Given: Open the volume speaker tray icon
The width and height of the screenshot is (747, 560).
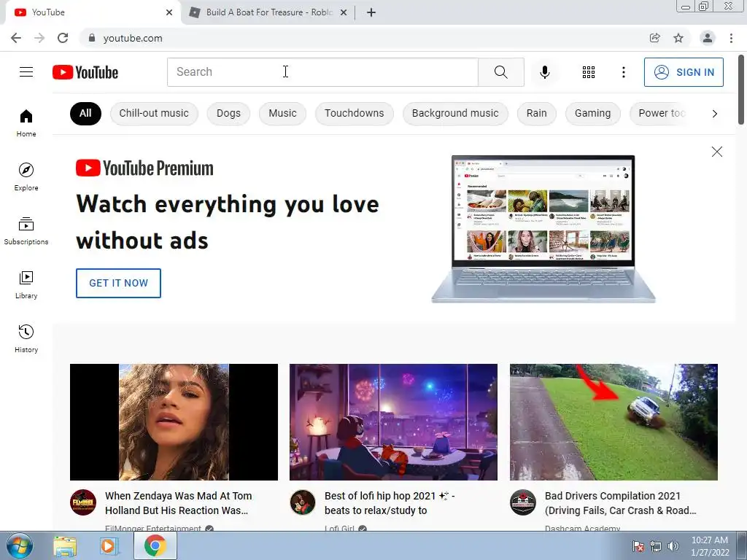Looking at the screenshot, I should 673,546.
